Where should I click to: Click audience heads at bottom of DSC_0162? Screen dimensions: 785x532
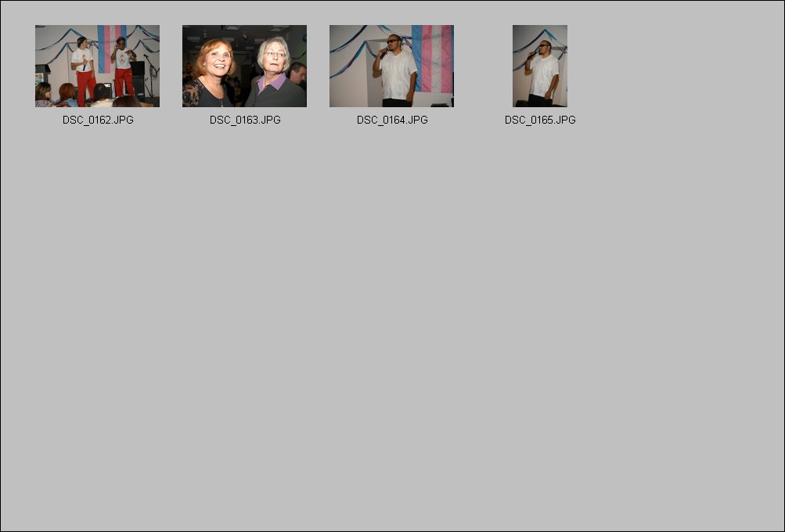coord(85,96)
